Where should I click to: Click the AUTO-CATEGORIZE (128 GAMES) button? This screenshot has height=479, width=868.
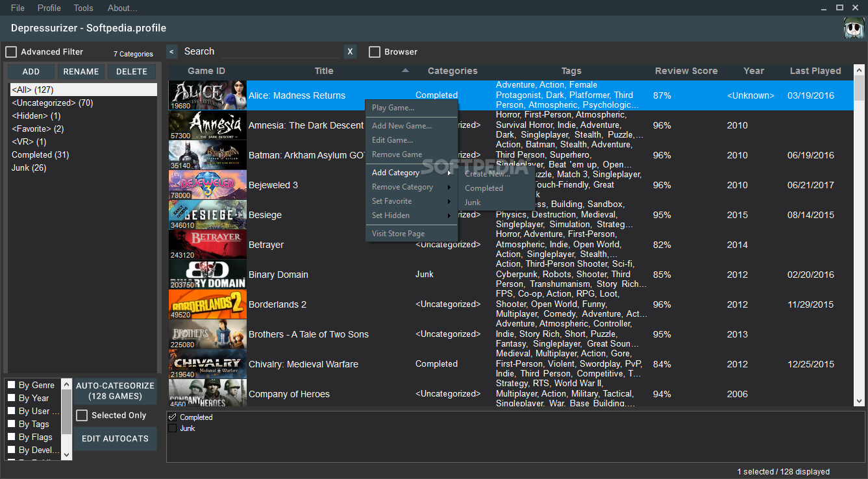click(116, 391)
